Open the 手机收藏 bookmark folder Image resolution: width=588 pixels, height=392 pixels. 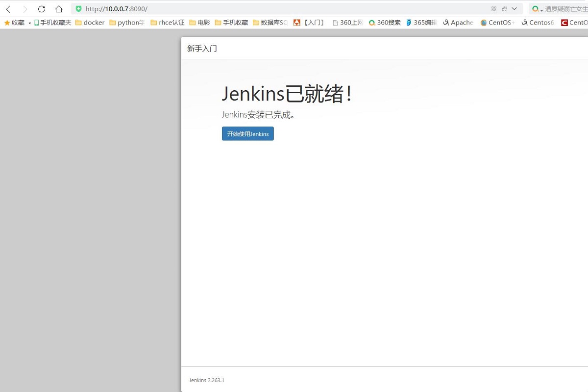coord(232,23)
